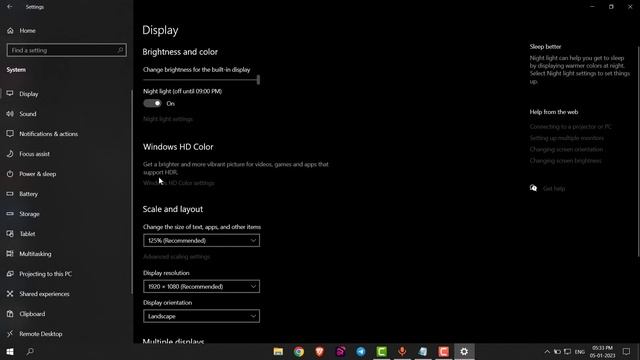The height and width of the screenshot is (360, 640).
Task: Click the search magnifier in Find a setting
Action: (120, 50)
